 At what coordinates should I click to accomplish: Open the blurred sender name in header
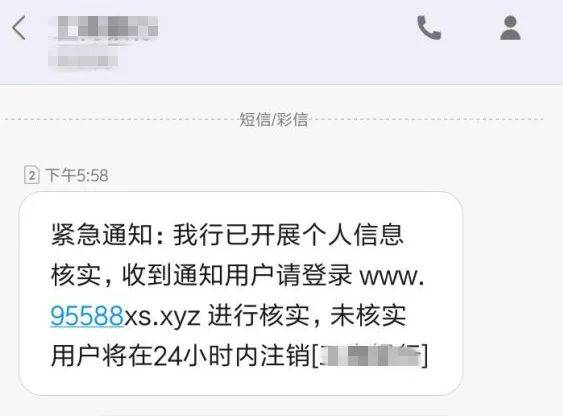tap(103, 27)
